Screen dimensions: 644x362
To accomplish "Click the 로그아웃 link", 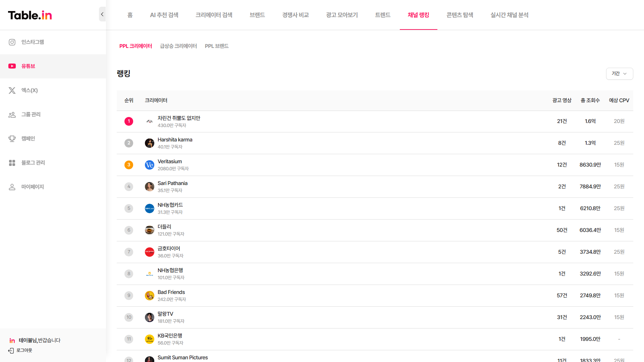I will pos(24,351).
